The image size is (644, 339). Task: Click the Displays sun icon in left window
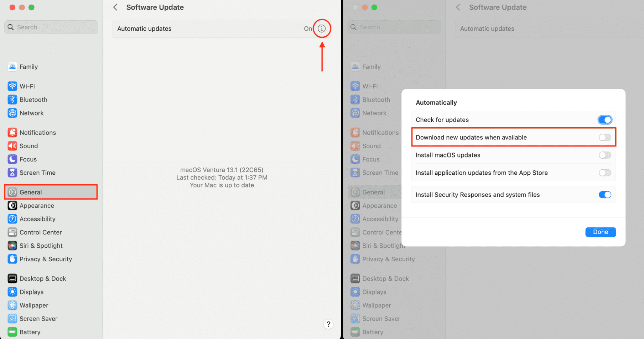[12, 292]
